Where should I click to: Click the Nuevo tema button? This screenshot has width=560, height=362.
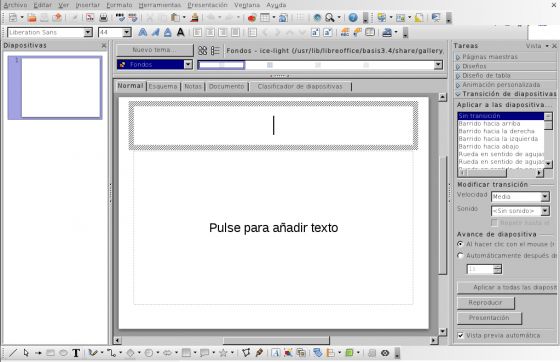[155, 50]
